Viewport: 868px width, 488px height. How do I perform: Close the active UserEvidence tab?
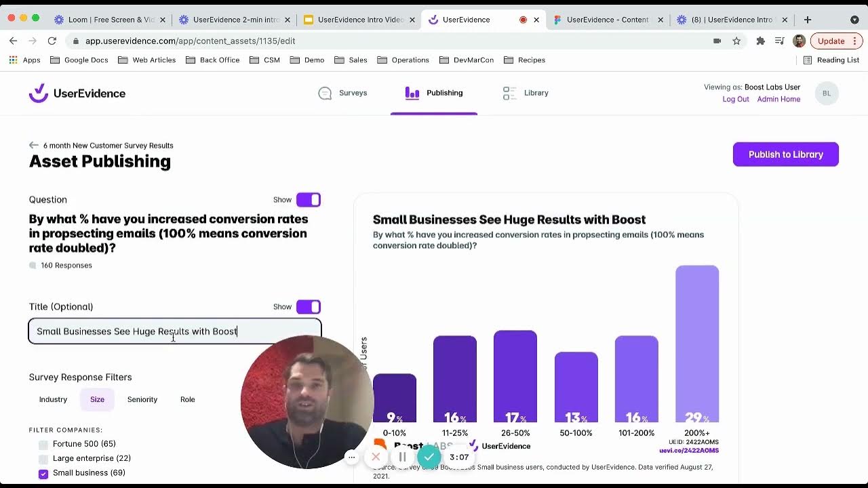(536, 20)
